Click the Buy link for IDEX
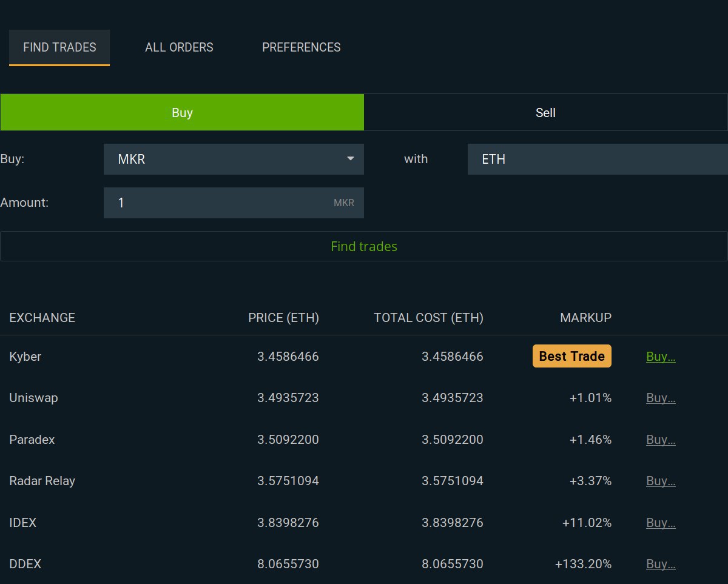 pos(661,523)
